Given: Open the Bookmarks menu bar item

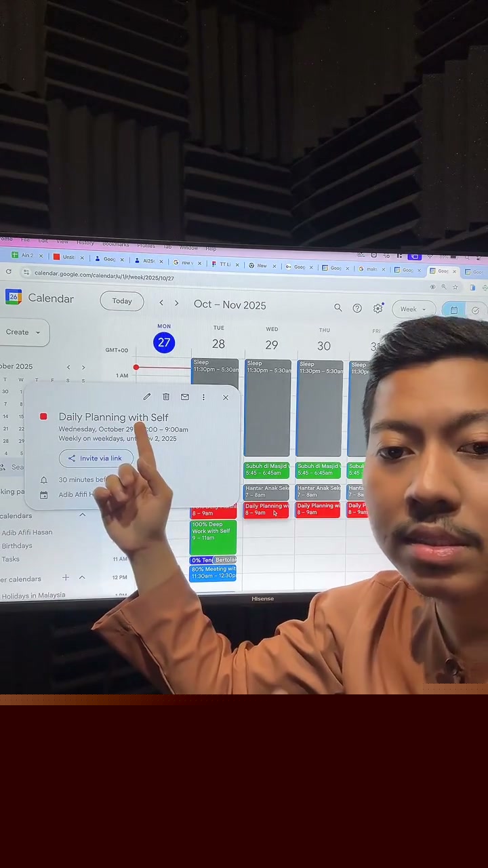Looking at the screenshot, I should click(x=115, y=244).
